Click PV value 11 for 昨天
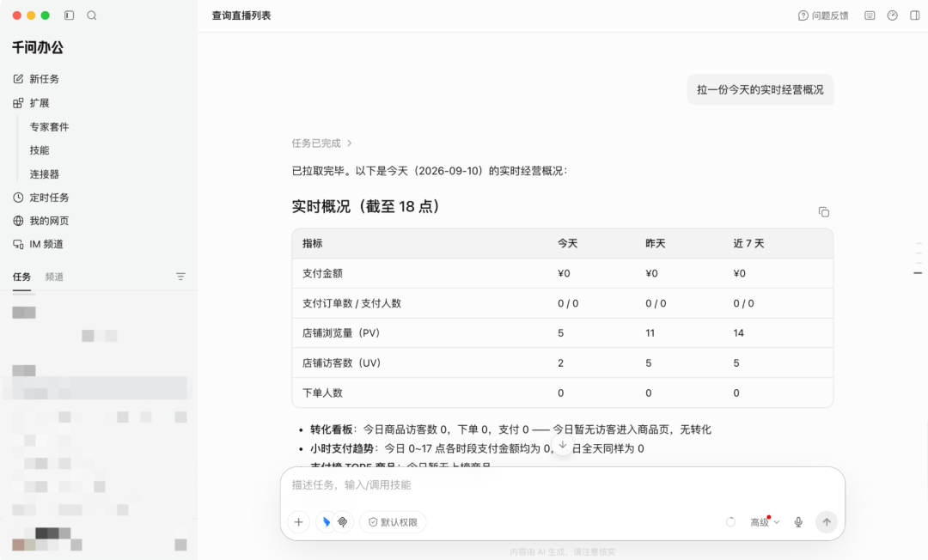928x560 pixels. 650,333
